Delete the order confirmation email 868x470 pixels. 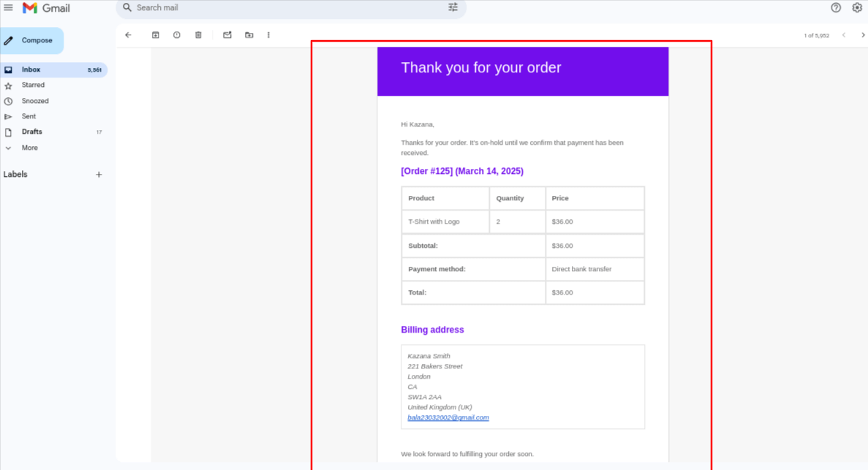click(198, 34)
